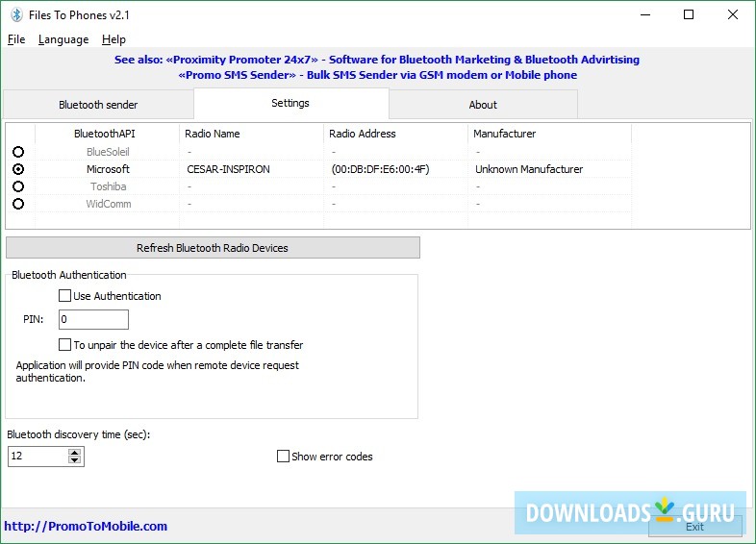Viewport: 756px width, 544px height.
Task: Minimize the Files To Phones window
Action: (645, 15)
